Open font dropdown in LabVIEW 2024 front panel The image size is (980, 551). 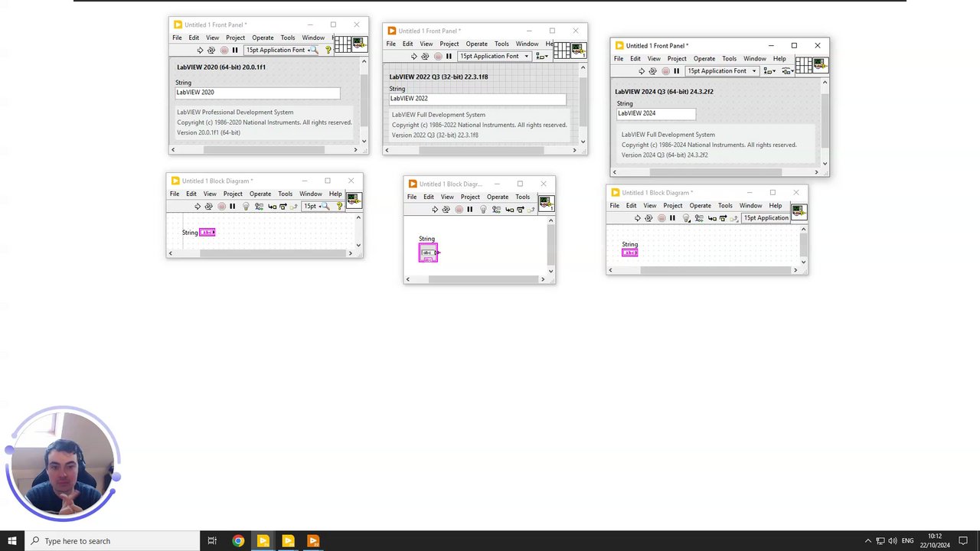tap(721, 71)
